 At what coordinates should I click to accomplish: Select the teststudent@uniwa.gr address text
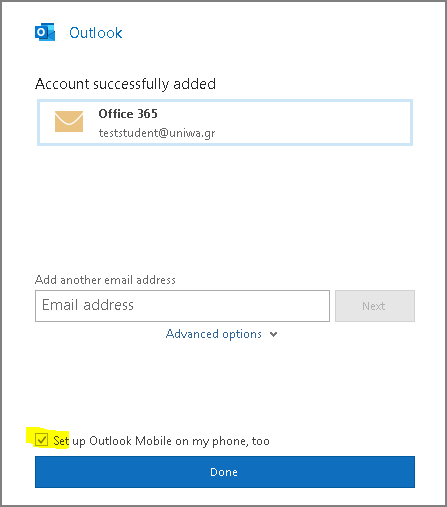[157, 133]
